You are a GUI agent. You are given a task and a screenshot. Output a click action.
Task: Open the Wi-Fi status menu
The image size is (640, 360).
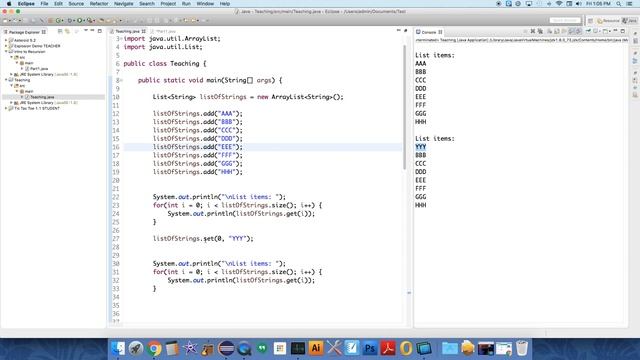[x=559, y=4]
